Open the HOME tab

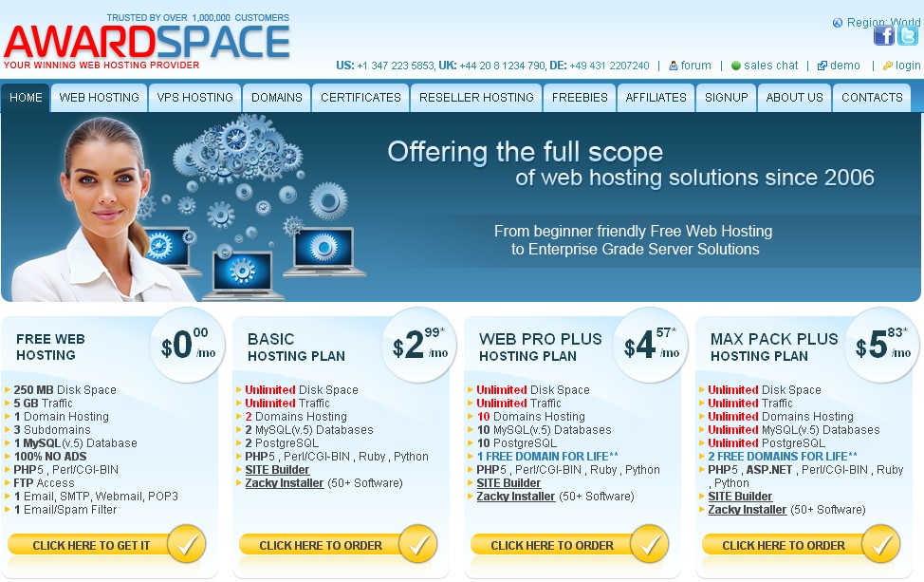[x=26, y=97]
